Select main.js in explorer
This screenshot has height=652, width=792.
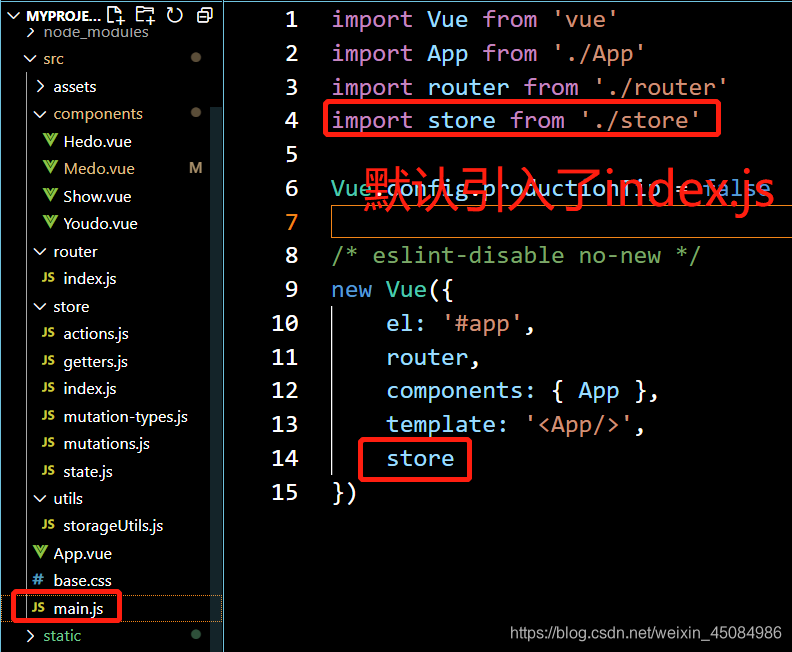(x=78, y=609)
